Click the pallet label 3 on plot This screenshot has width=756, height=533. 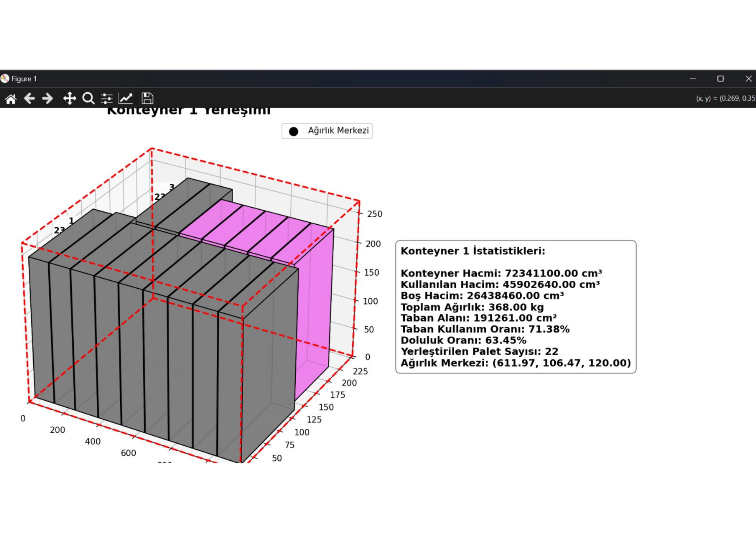click(172, 187)
